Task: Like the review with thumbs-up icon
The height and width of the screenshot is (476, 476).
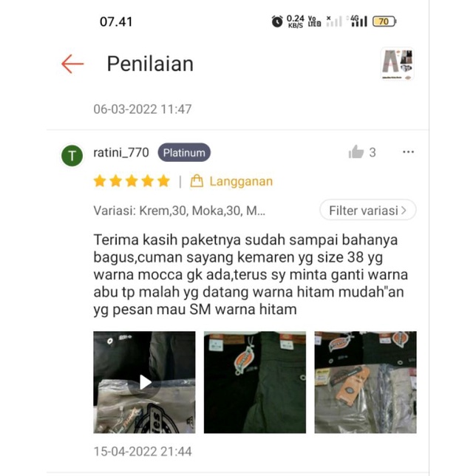Action: pyautogui.click(x=356, y=152)
